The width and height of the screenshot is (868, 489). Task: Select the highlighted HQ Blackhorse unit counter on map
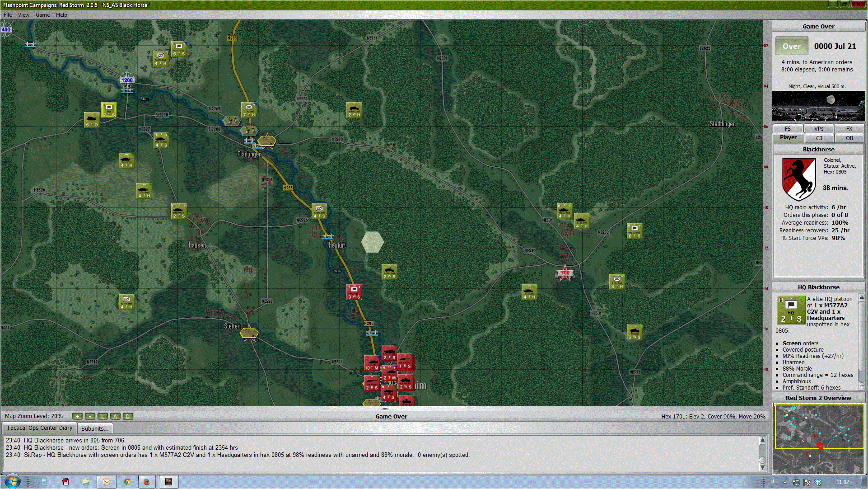pos(109,109)
